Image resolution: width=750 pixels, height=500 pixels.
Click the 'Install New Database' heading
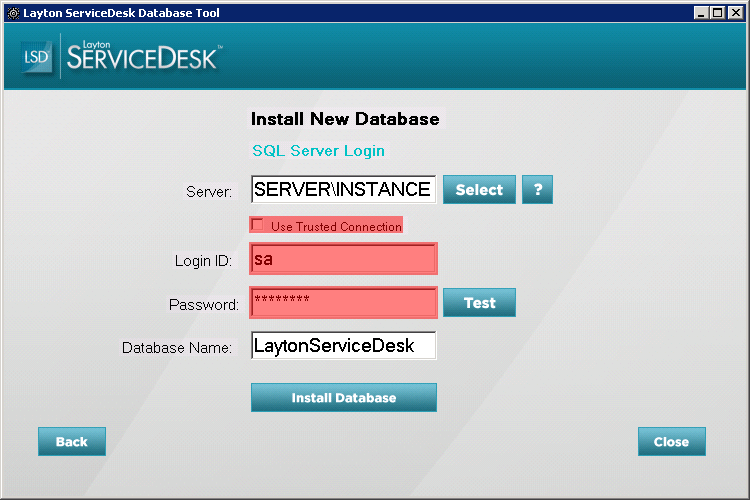(x=345, y=119)
